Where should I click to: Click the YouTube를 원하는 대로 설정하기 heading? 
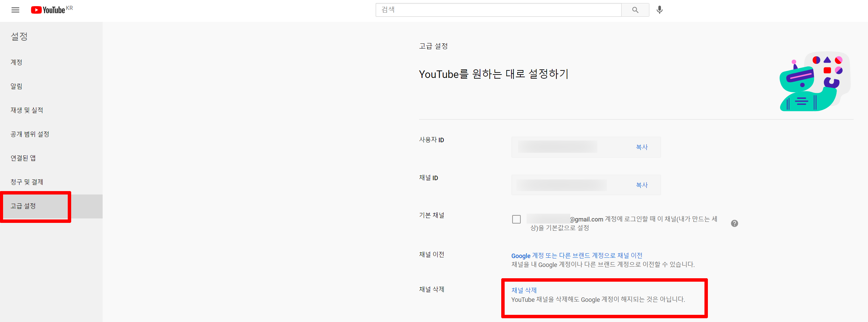[494, 74]
